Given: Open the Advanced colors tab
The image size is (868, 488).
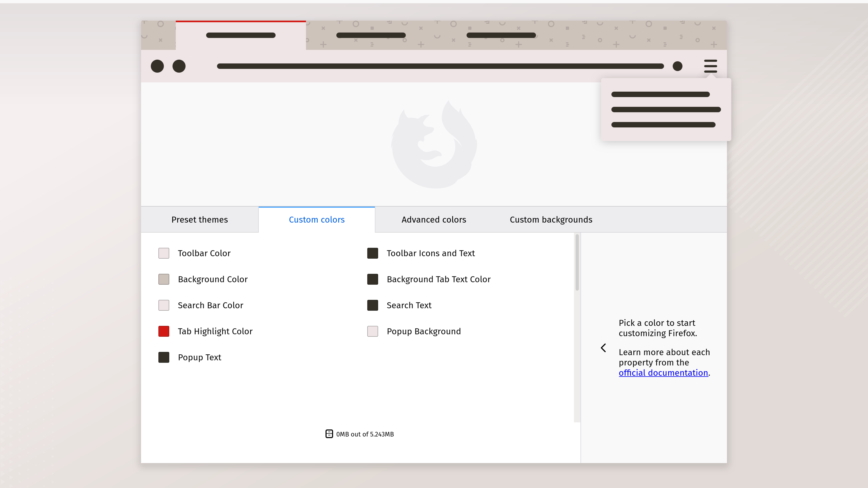Looking at the screenshot, I should click(434, 220).
